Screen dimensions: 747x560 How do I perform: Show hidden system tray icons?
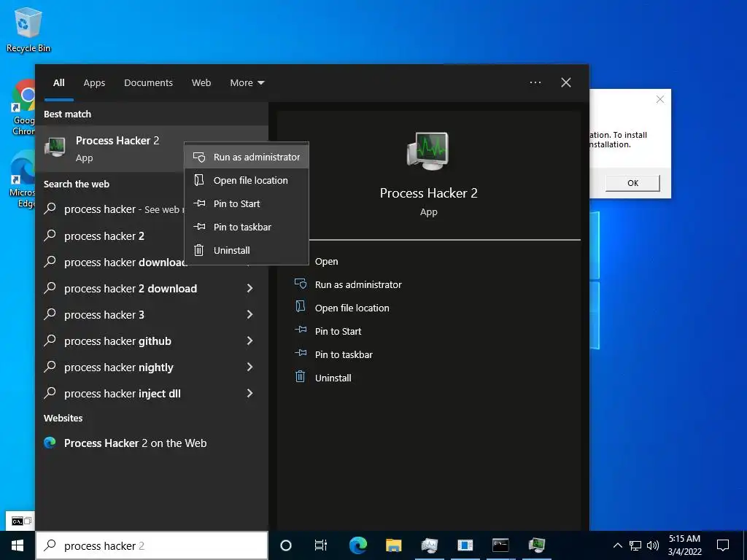point(617,545)
